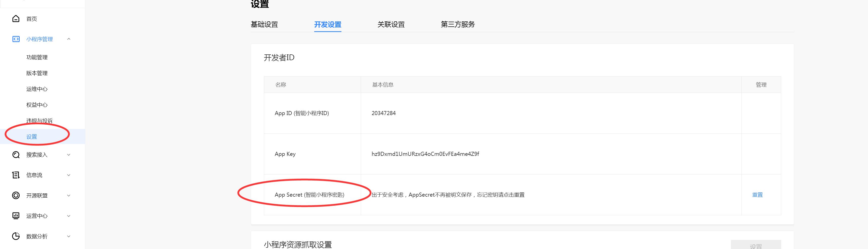This screenshot has width=868, height=249.
Task: Click the 信息流 feed icon
Action: click(x=16, y=175)
